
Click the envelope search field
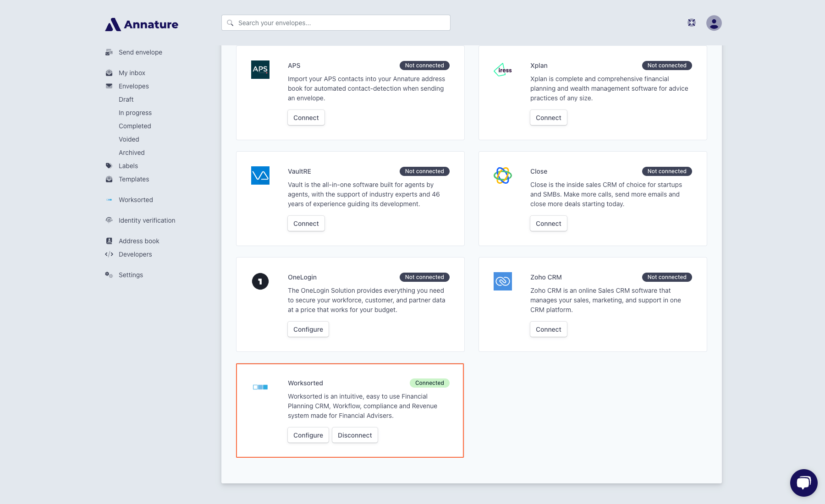point(335,22)
